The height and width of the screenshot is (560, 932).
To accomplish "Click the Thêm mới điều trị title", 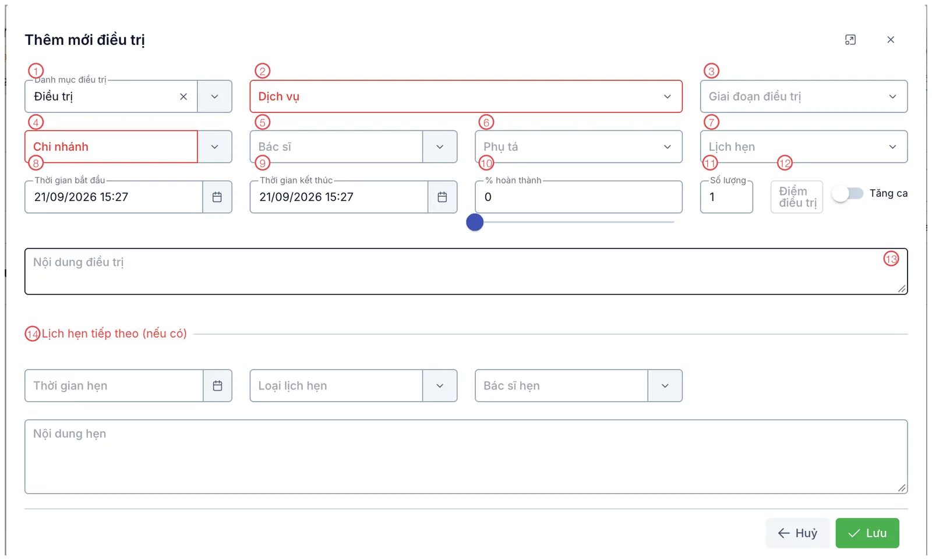I will tap(84, 40).
